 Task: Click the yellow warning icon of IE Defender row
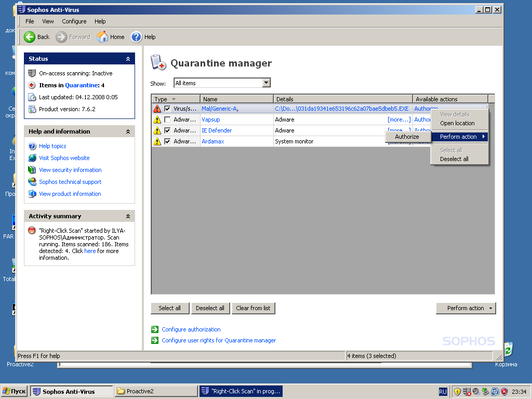tap(157, 130)
